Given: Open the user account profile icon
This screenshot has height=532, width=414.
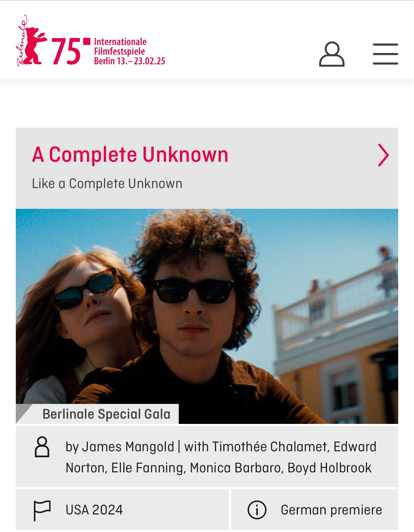Looking at the screenshot, I should click(331, 54).
